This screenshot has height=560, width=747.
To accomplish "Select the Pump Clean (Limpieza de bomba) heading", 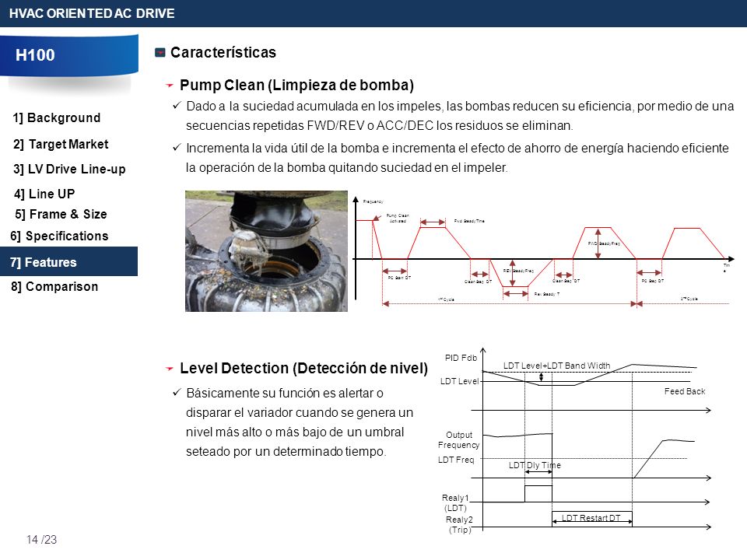I will pyautogui.click(x=296, y=86).
